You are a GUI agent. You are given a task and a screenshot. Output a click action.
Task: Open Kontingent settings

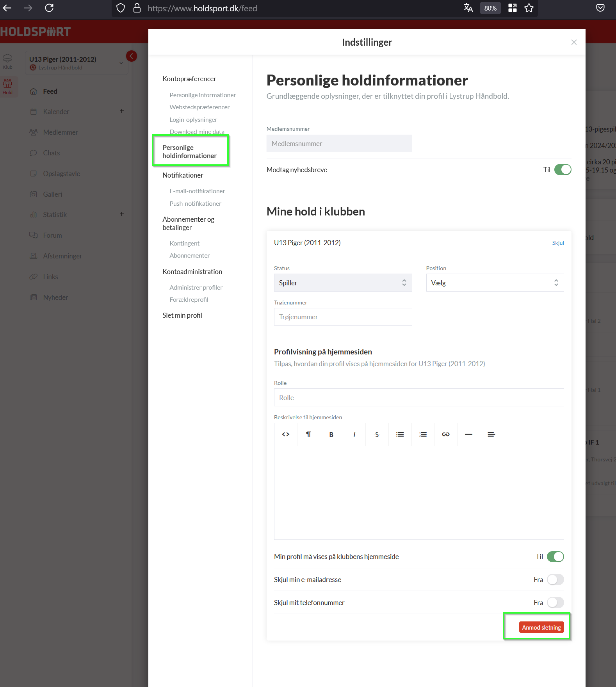(184, 244)
